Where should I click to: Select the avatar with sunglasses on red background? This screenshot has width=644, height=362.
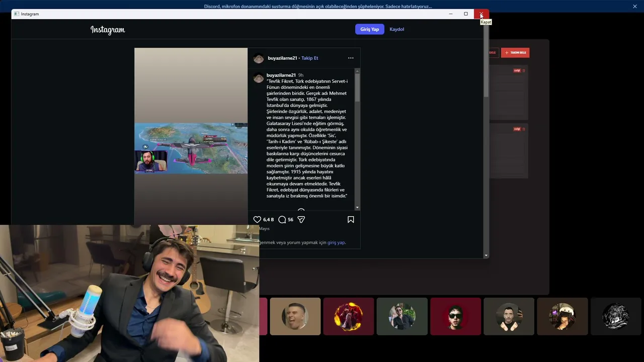[x=455, y=316]
